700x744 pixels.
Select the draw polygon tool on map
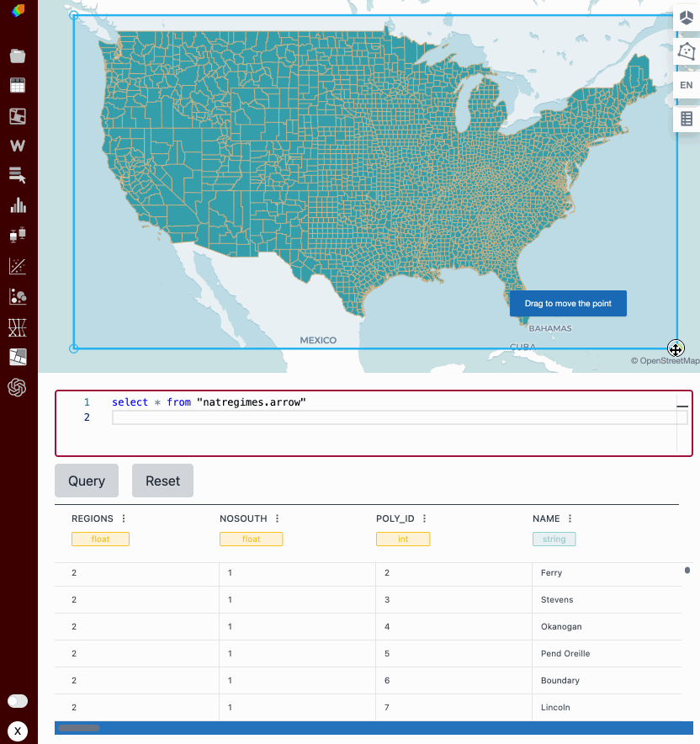(x=687, y=51)
